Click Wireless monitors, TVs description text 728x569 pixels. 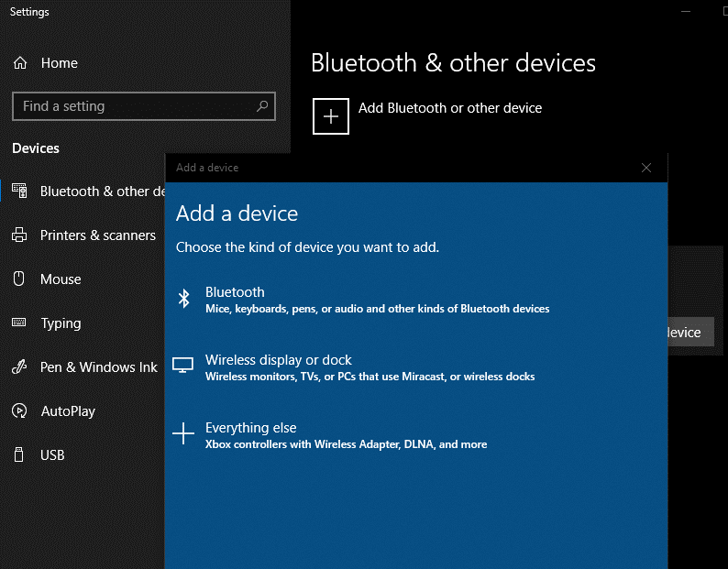[370, 377]
